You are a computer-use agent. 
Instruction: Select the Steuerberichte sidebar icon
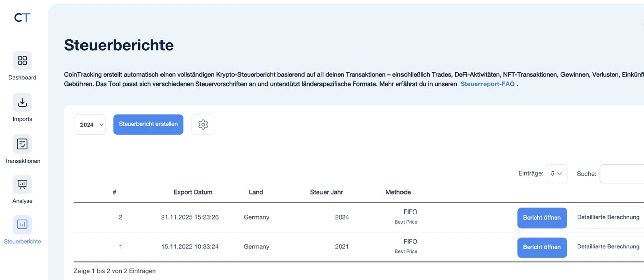(22, 225)
